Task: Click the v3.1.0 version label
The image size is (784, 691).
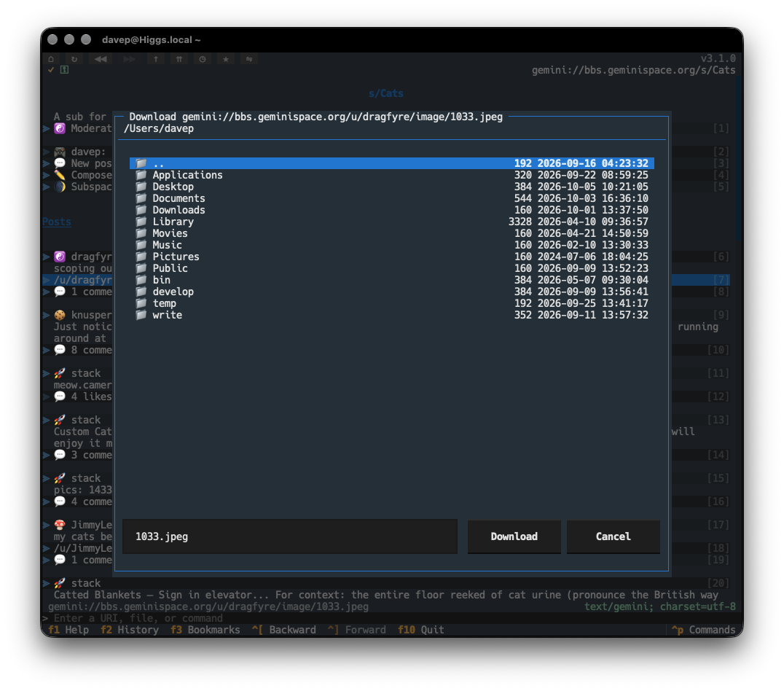Action: [718, 58]
